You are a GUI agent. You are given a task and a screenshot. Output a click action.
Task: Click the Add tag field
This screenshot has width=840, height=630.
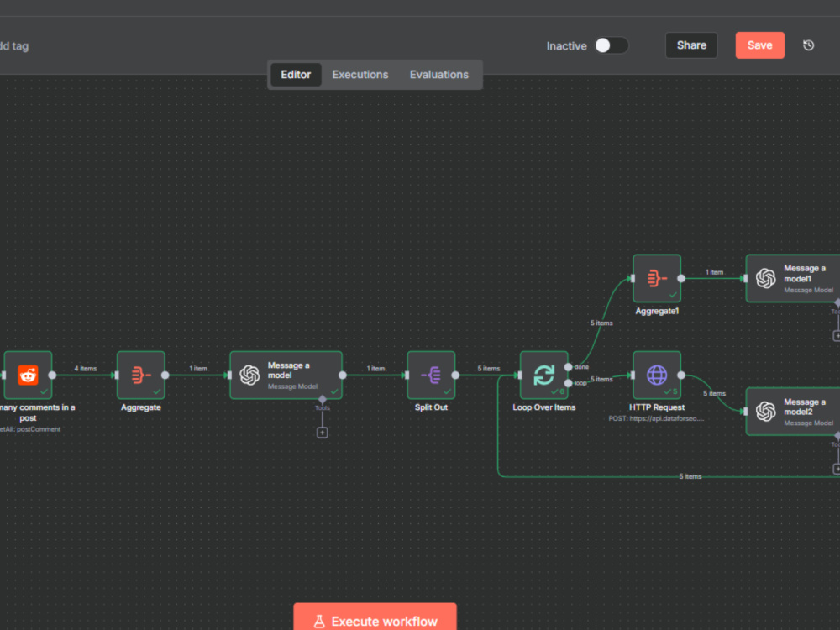click(14, 46)
